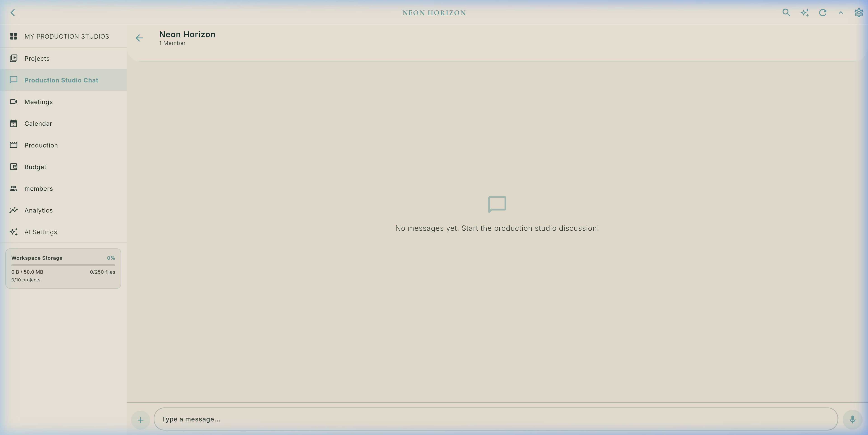This screenshot has width=868, height=435.
Task: Click the Meetings camera icon
Action: coord(14,102)
